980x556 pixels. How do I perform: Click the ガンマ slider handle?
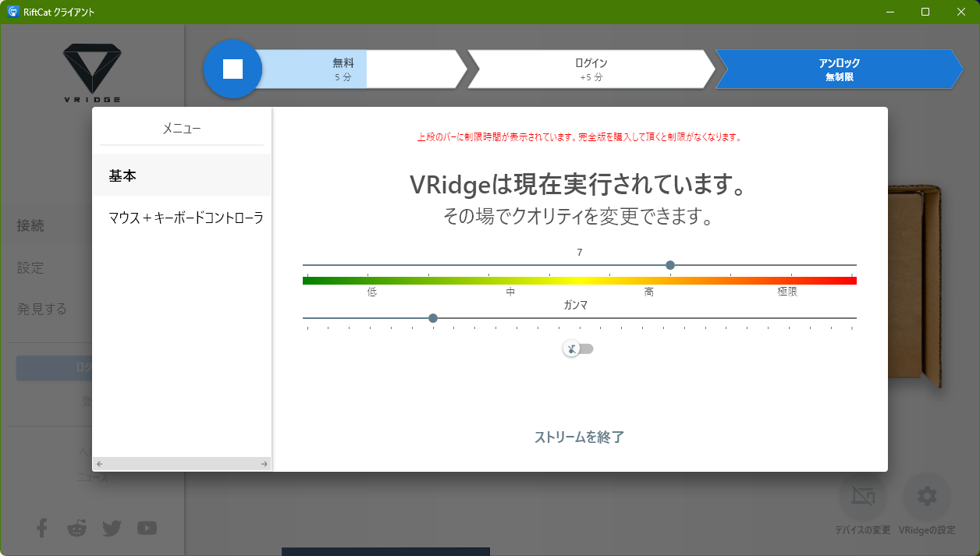pos(433,318)
